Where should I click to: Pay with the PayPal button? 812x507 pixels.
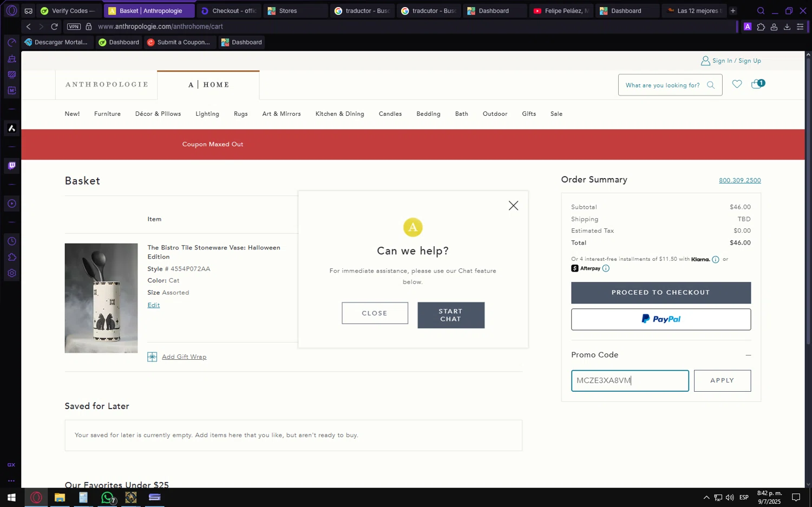point(661,319)
